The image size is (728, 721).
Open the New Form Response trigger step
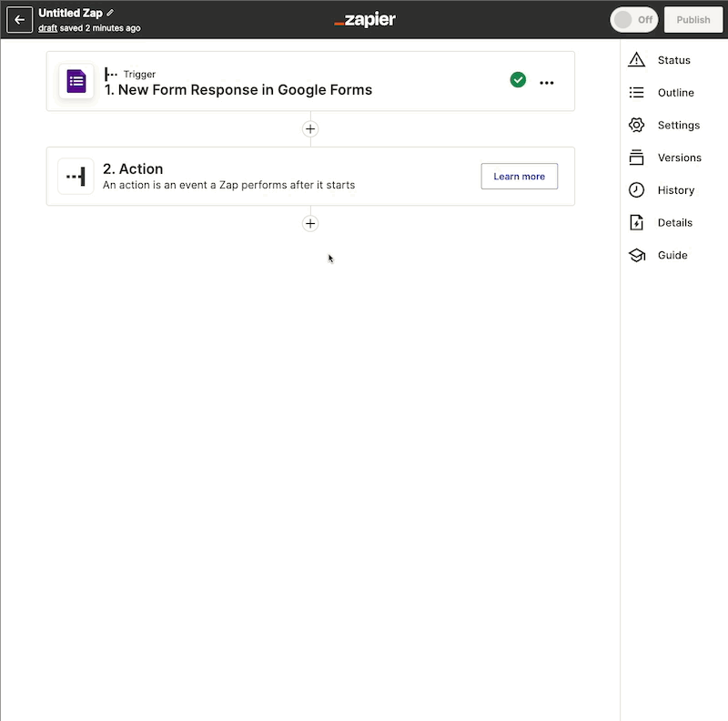[310, 81]
